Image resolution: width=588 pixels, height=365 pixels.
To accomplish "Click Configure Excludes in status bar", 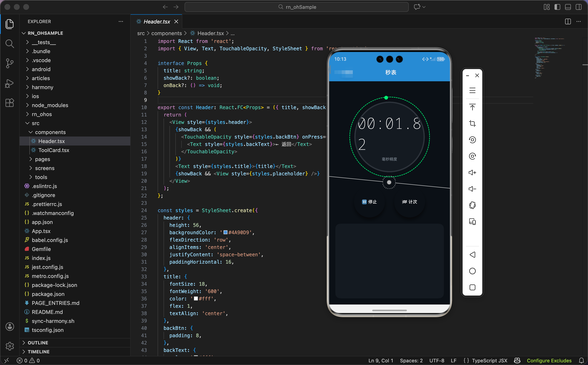I will pyautogui.click(x=549, y=361).
